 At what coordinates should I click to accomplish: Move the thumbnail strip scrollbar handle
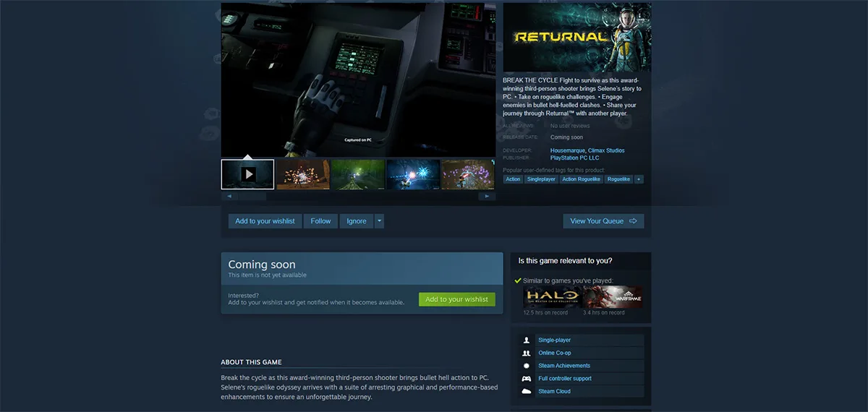[x=252, y=196]
